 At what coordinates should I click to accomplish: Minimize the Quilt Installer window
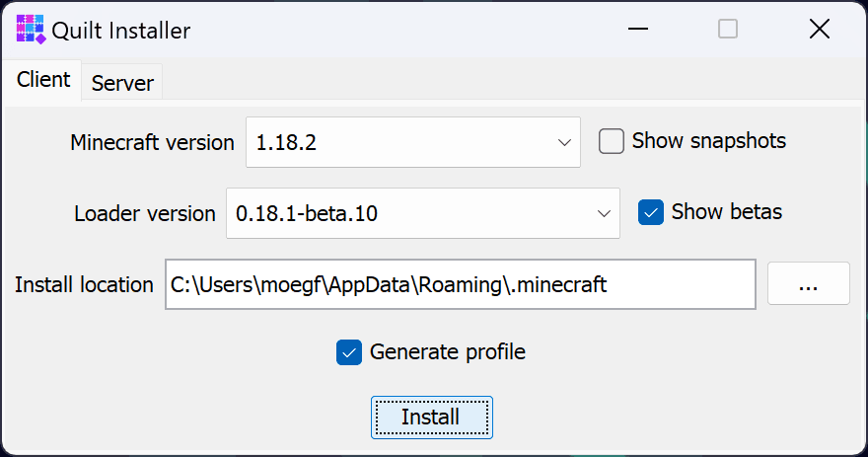[638, 30]
